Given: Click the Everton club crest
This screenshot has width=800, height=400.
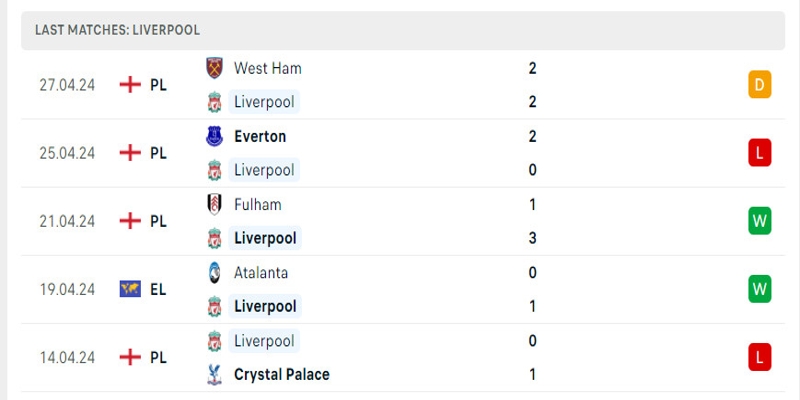Looking at the screenshot, I should pos(214,136).
